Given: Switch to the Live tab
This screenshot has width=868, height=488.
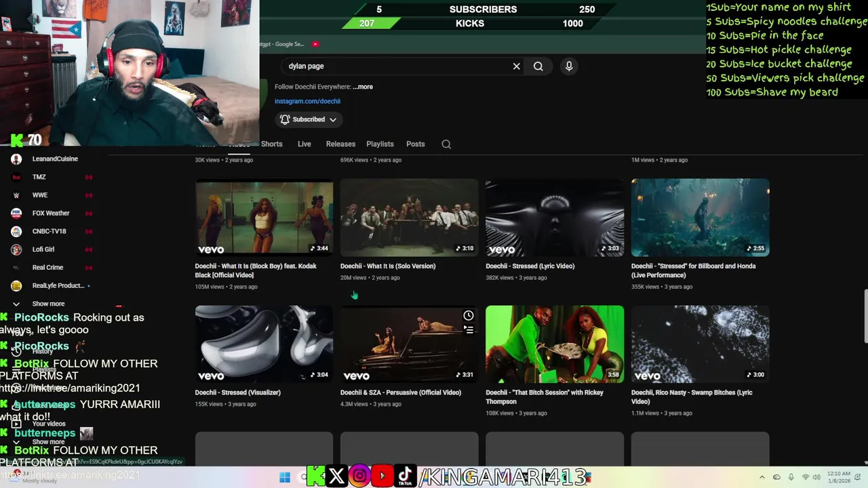Looking at the screenshot, I should coord(304,144).
